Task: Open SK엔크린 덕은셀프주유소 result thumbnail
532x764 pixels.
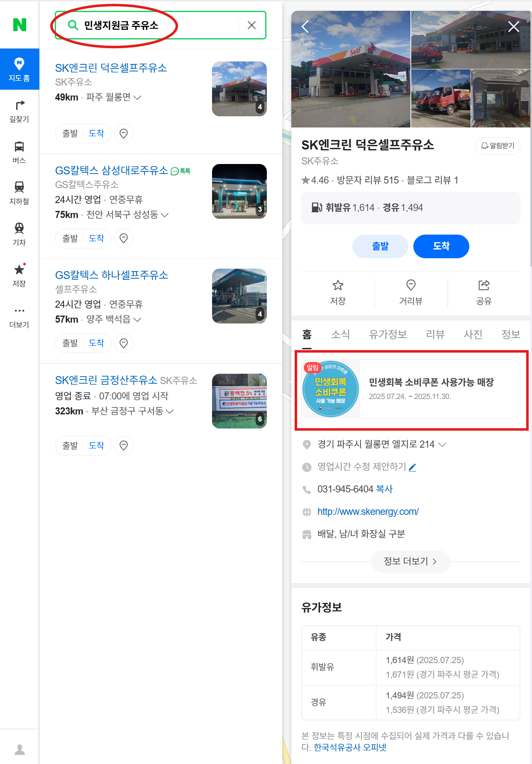Action: (x=239, y=89)
